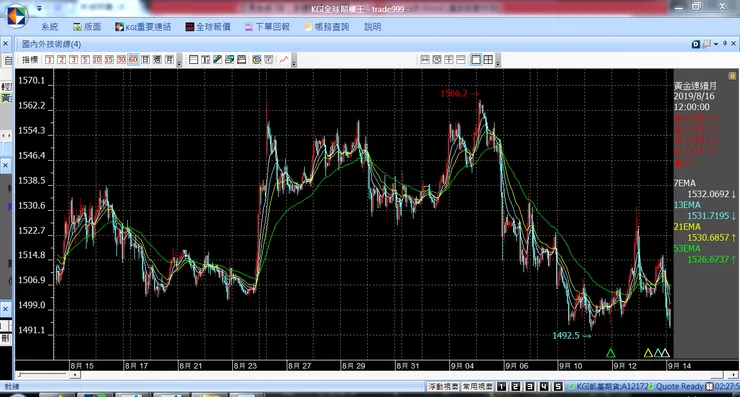Screen dimensions: 740x397
Task: Click the scroll-right arrow on horizontal scrollbar
Action: pos(732,375)
